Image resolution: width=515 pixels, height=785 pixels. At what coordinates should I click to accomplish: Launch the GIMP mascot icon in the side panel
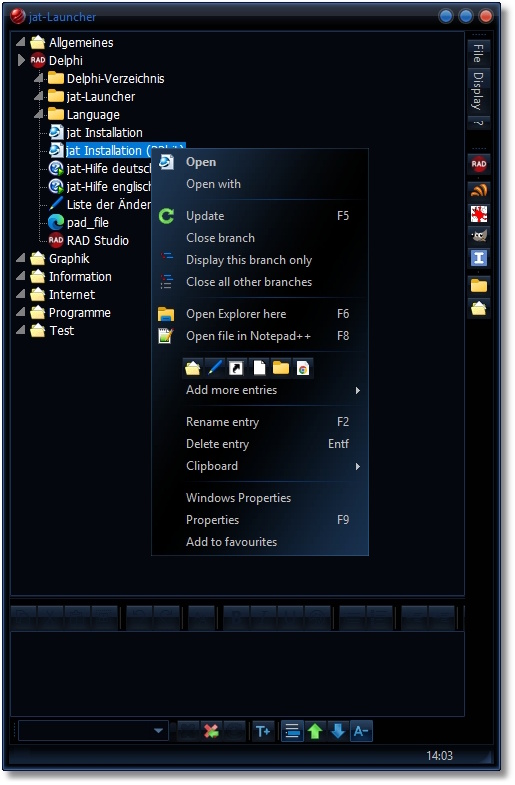478,235
